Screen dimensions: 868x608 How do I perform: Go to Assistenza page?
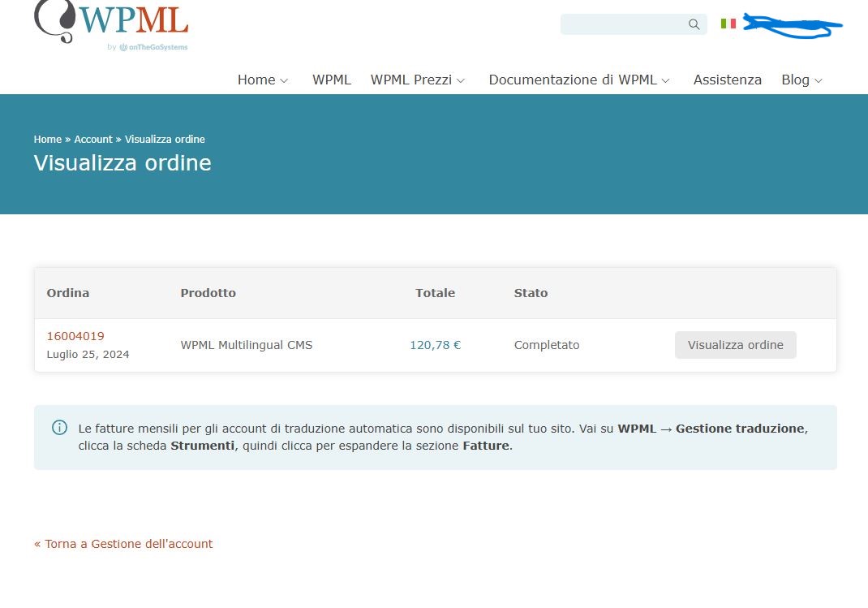[728, 80]
